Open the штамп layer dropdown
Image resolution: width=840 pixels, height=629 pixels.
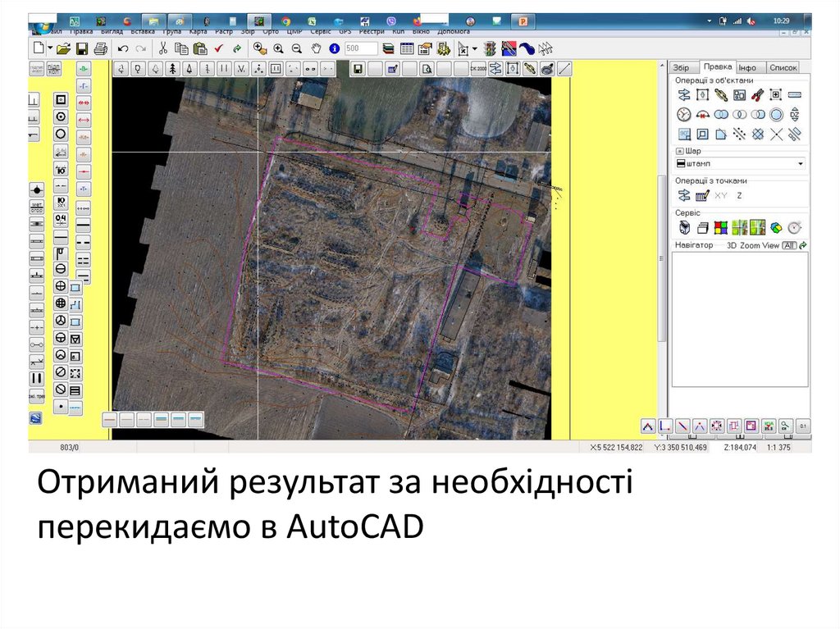coord(801,164)
